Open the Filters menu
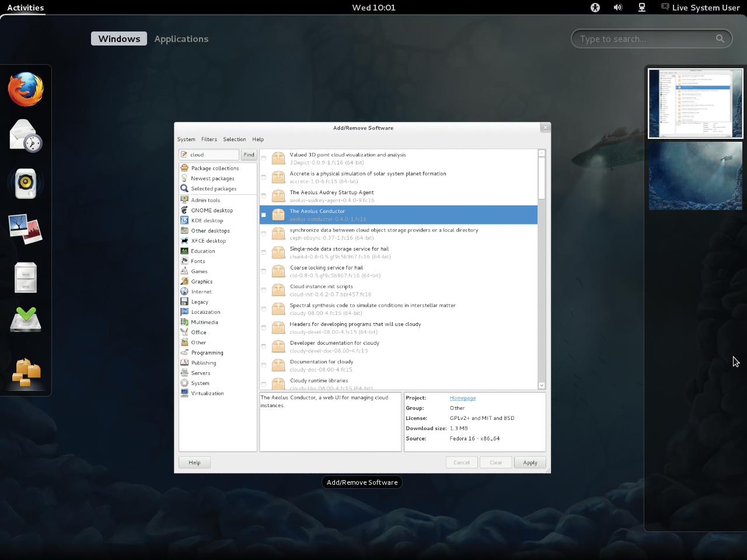This screenshot has height=560, width=747. [209, 139]
